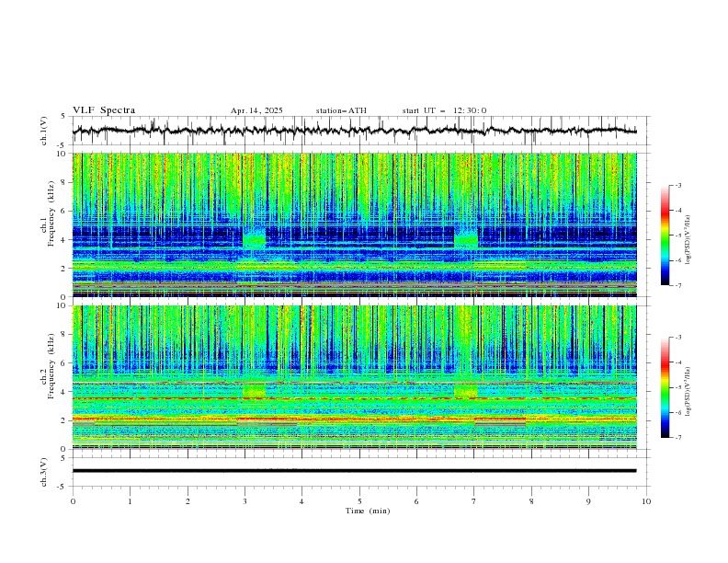Click the 'start UT = 12:30:0' text
Image resolution: width=728 pixels, height=563 pixels.
pos(444,110)
